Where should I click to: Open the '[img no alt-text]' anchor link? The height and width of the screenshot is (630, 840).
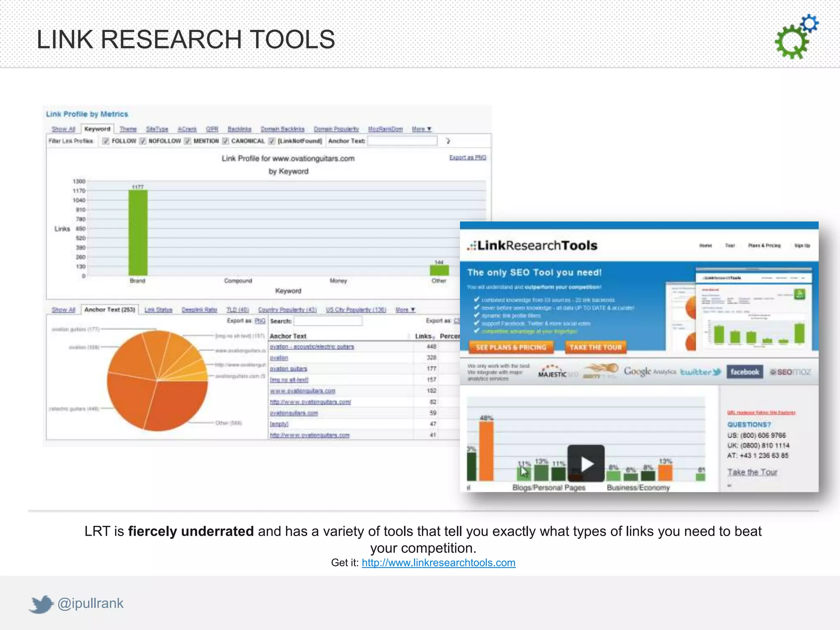289,380
